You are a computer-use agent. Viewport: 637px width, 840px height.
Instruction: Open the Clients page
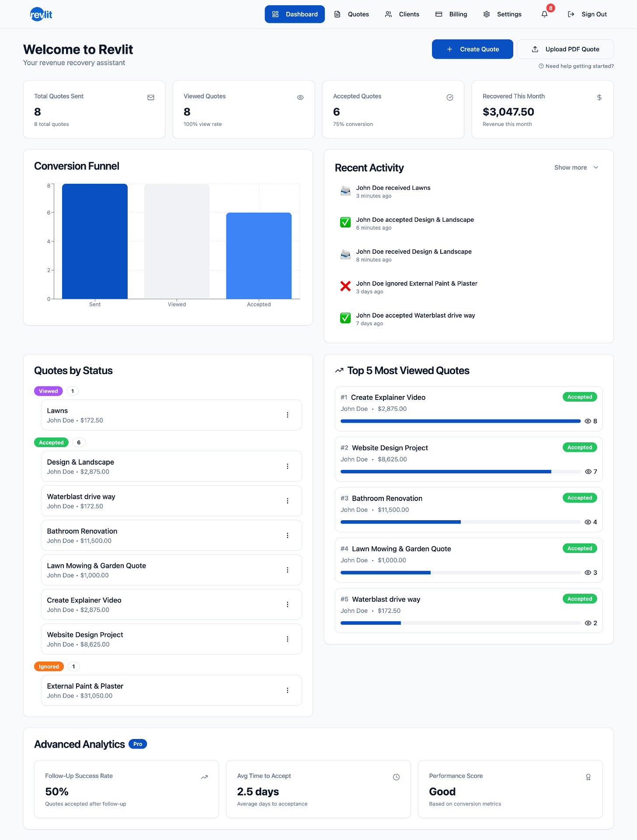pos(402,14)
